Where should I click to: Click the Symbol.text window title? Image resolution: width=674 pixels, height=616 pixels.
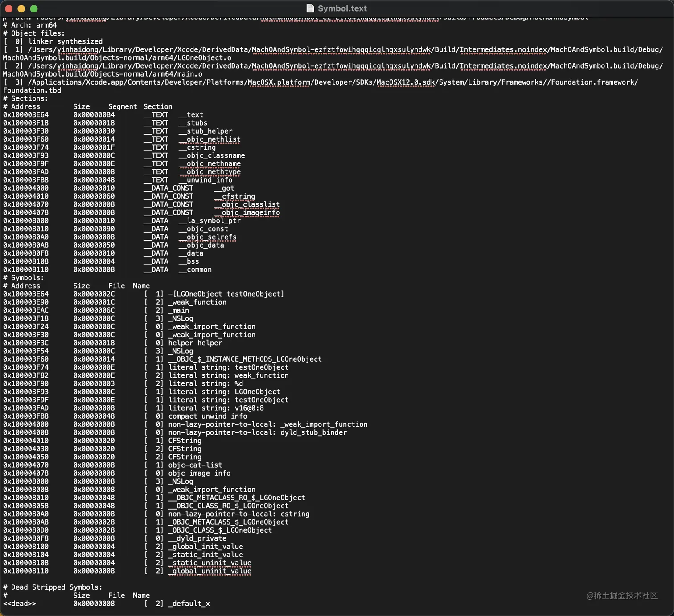(x=342, y=8)
